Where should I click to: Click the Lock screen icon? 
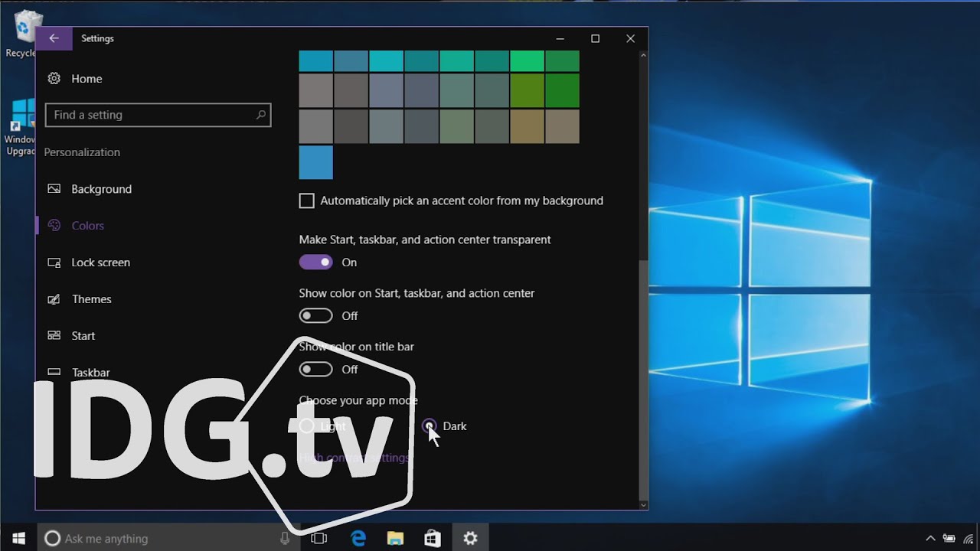point(54,262)
